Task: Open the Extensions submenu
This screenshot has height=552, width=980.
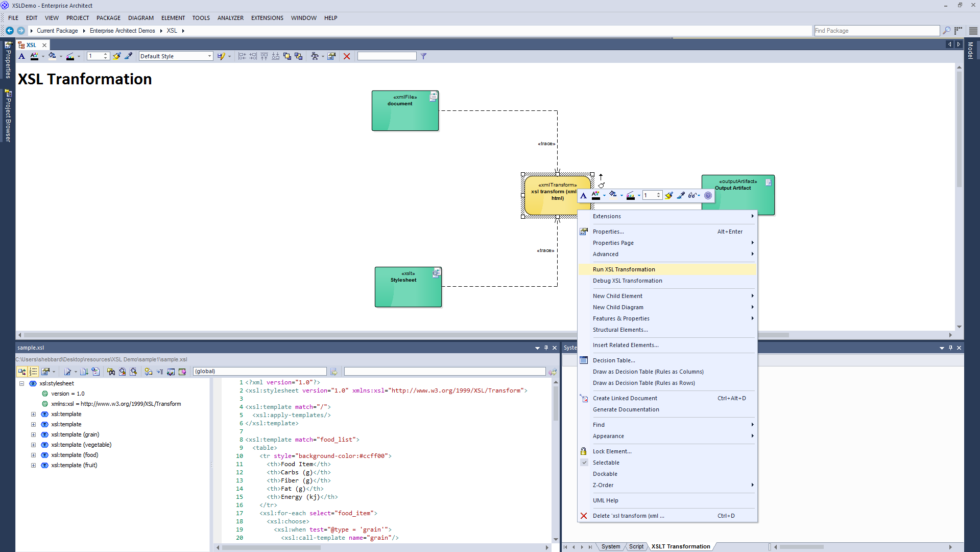Action: pyautogui.click(x=667, y=216)
